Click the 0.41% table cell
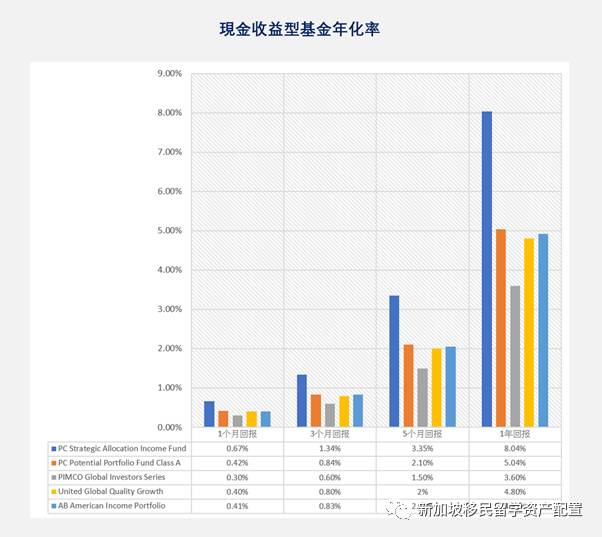Image resolution: width=602 pixels, height=537 pixels. (x=237, y=506)
